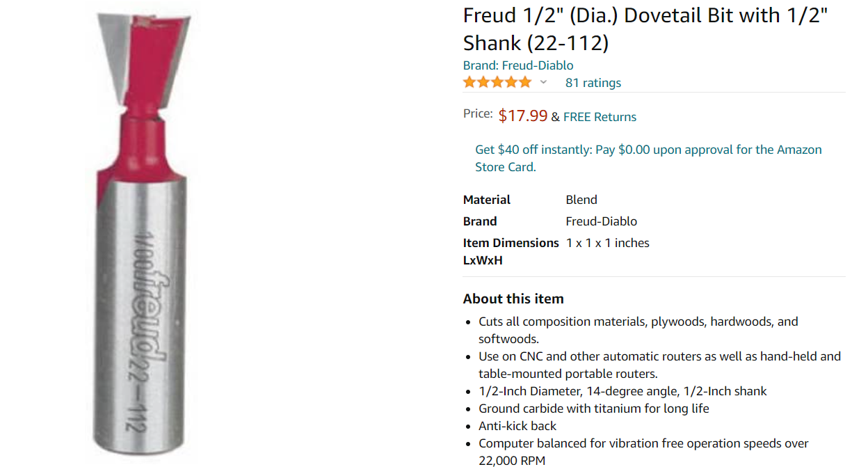
Task: Click the Computer balanced 22,000 RPM bullet
Action: (x=643, y=452)
